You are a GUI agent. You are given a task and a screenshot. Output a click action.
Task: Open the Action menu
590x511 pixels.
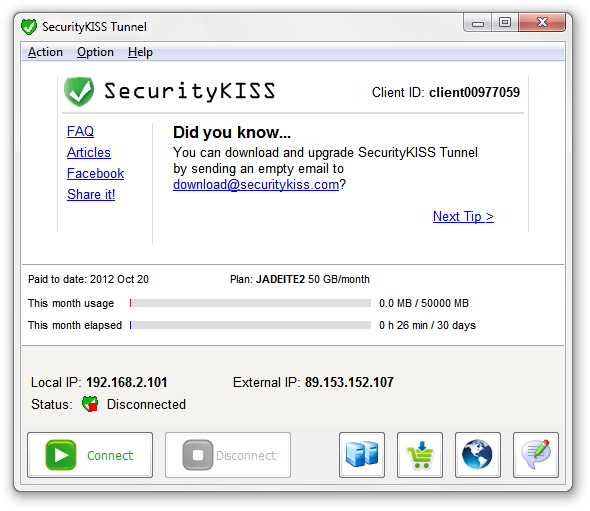click(x=45, y=52)
